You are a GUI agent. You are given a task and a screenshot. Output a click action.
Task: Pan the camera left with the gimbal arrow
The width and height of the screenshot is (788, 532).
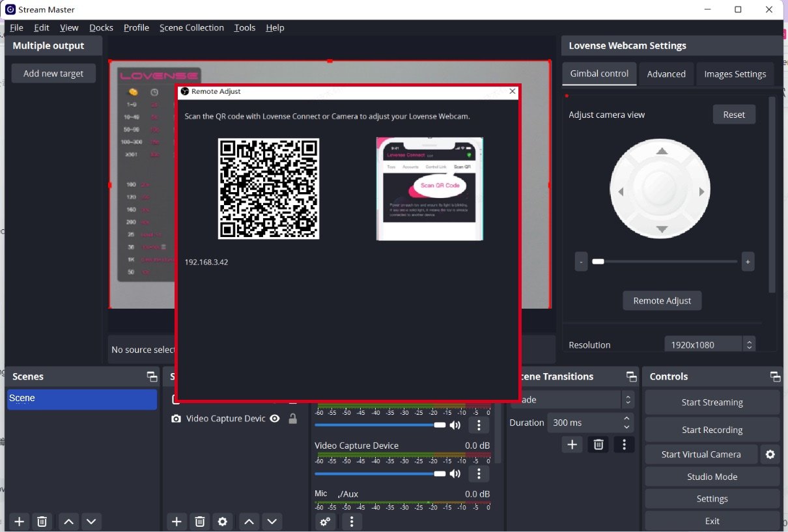click(x=621, y=191)
